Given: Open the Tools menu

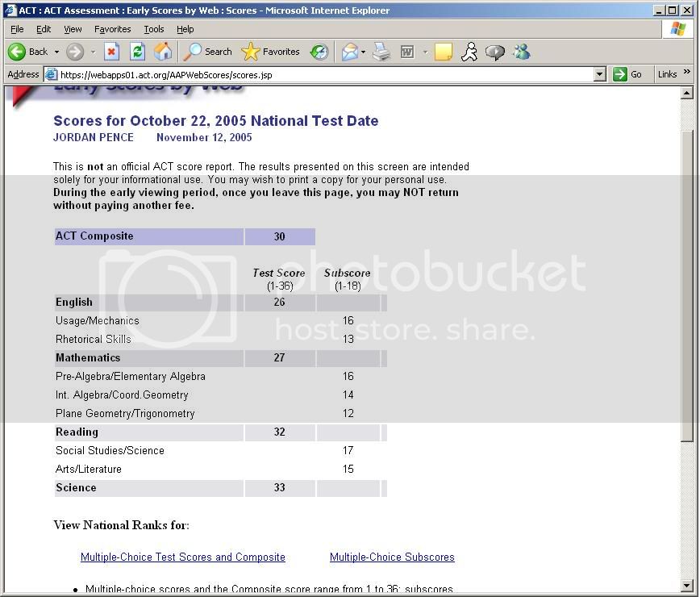Looking at the screenshot, I should coord(153,29).
